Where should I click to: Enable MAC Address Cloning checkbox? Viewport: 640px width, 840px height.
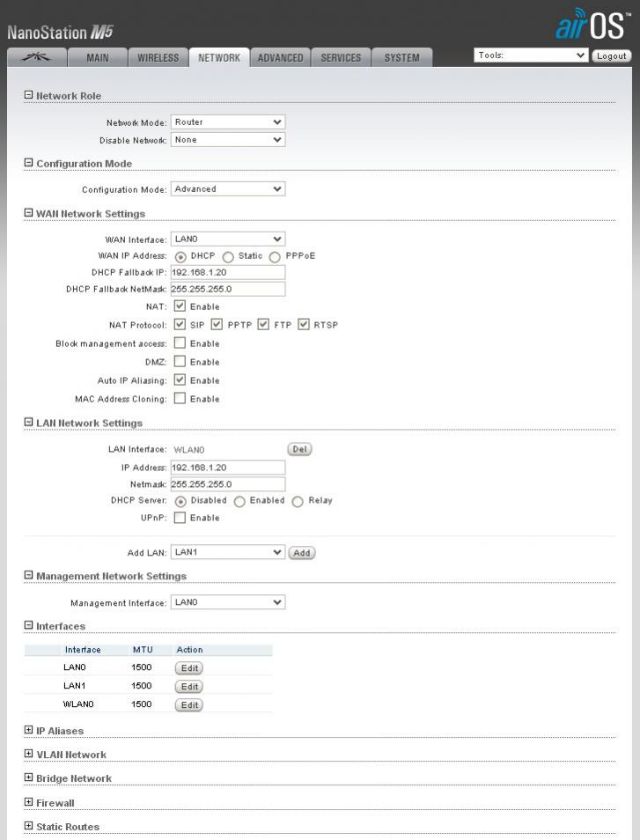coord(180,399)
